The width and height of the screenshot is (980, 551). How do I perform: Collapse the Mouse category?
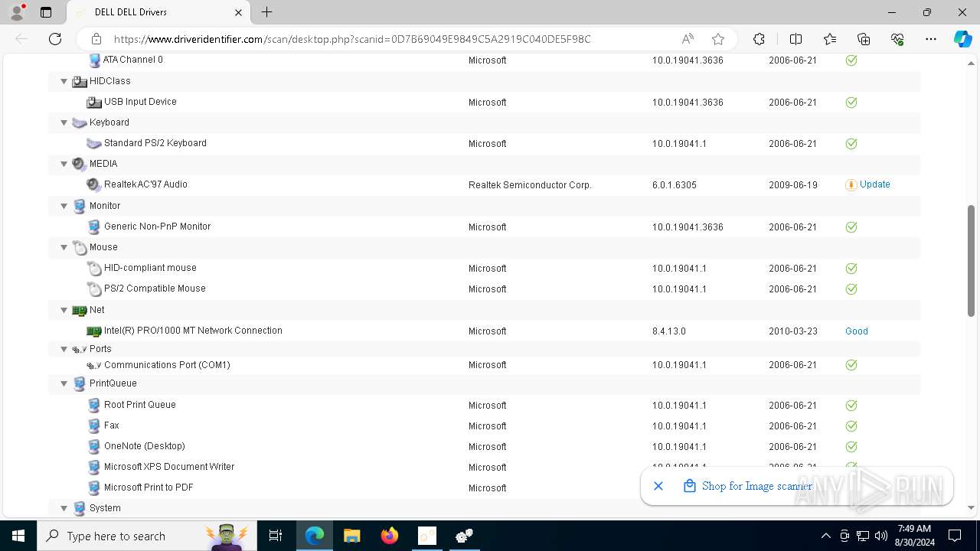64,247
